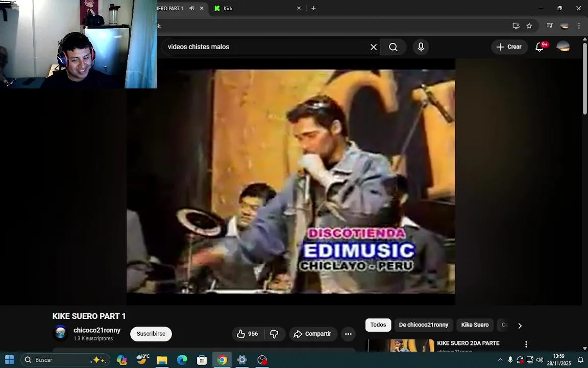The width and height of the screenshot is (588, 368).
Task: Open the Windows notification center bell
Action: click(x=580, y=360)
